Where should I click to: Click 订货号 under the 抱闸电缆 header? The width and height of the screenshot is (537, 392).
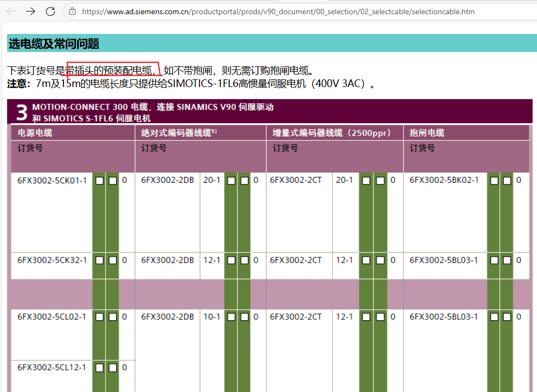tap(422, 148)
